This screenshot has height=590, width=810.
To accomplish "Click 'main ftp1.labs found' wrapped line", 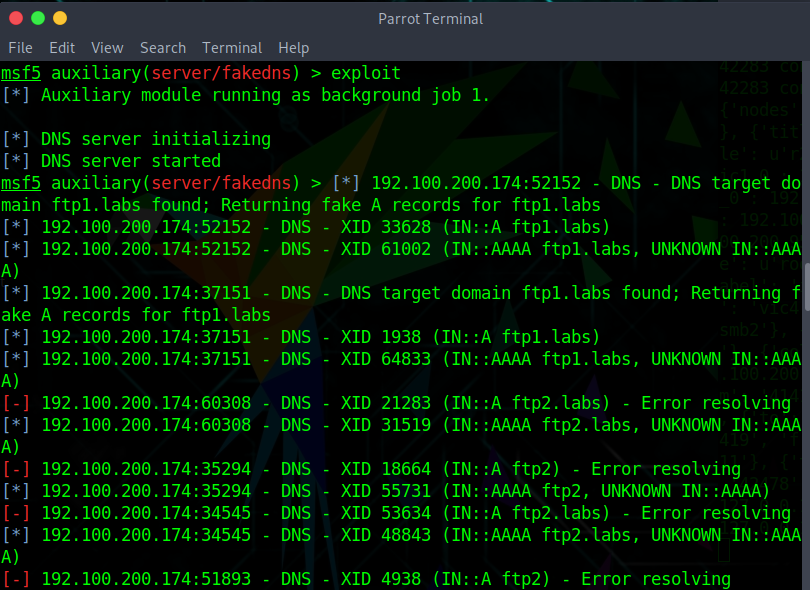I will (x=301, y=205).
